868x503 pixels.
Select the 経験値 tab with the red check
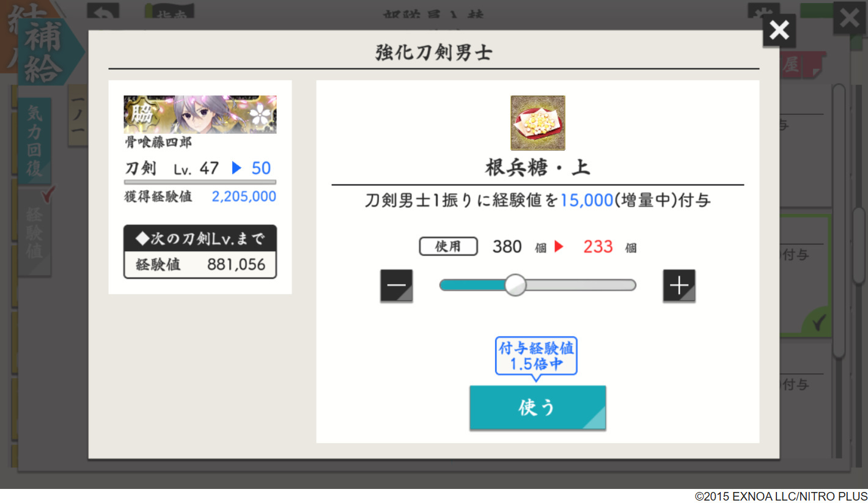(x=35, y=232)
